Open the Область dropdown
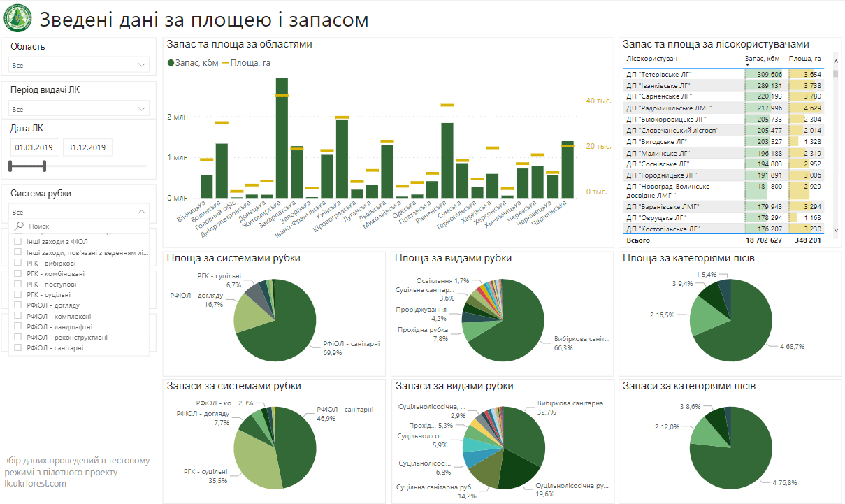The image size is (845, 504). [79, 65]
